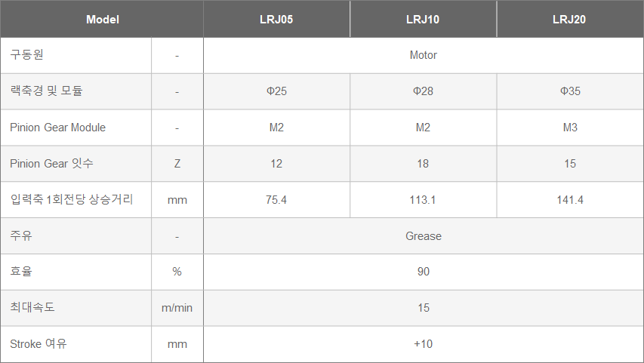Click the Model column header
644x363 pixels.
(102, 19)
